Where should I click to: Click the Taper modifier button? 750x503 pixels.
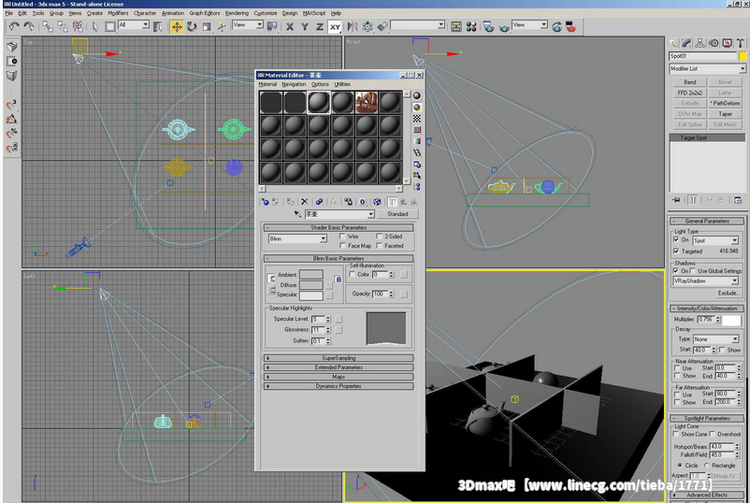click(x=725, y=114)
